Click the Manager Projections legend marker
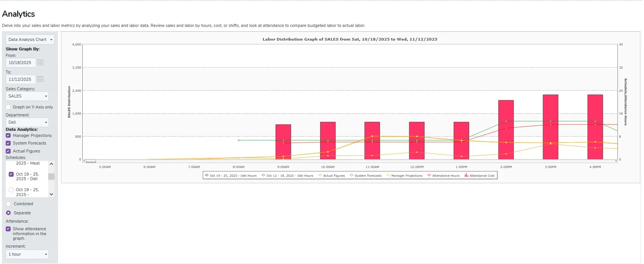Viewport: 644px width, 264px height. coord(388,175)
